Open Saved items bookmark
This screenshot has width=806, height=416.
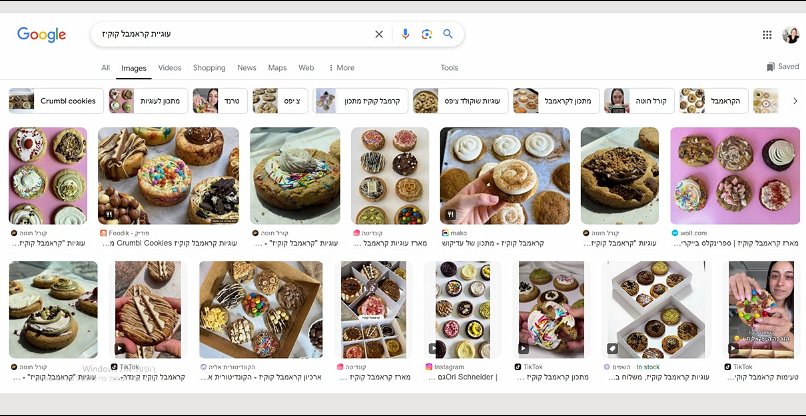click(782, 67)
